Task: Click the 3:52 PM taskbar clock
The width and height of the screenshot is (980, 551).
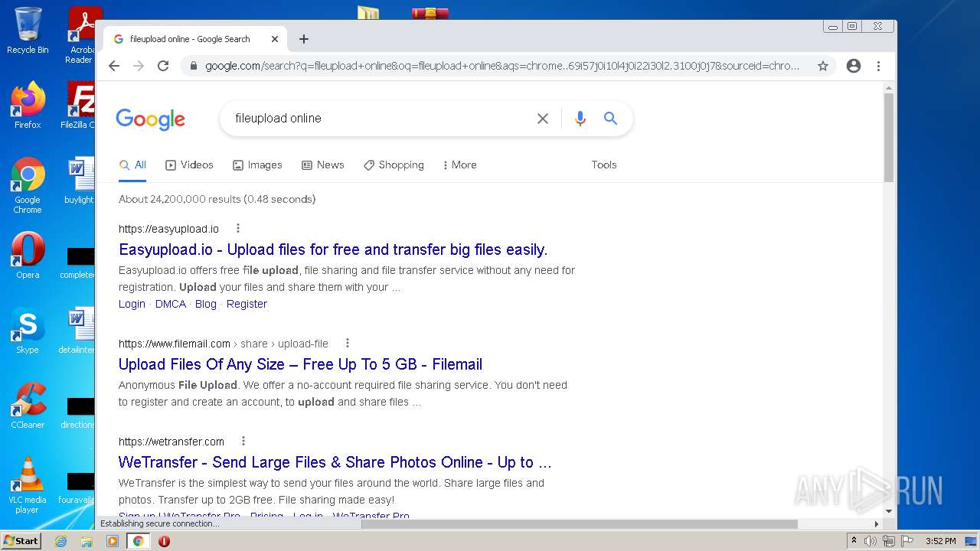Action: pos(940,541)
